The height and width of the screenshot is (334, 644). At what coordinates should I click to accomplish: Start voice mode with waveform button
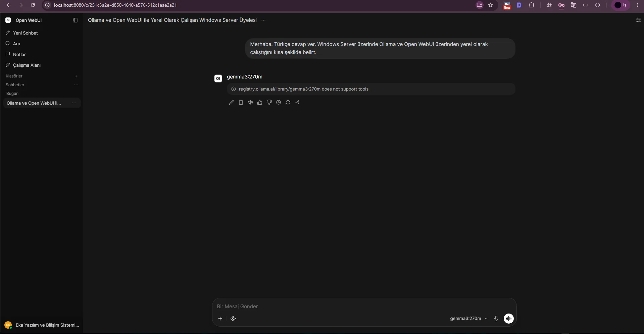[x=509, y=319]
